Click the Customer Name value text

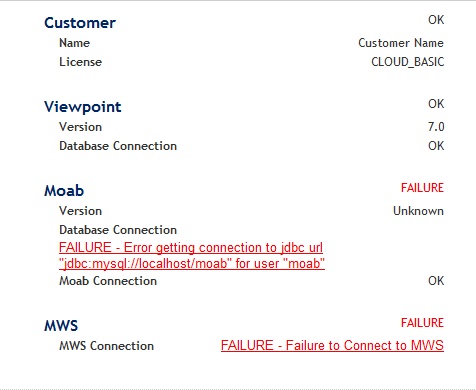tap(401, 43)
